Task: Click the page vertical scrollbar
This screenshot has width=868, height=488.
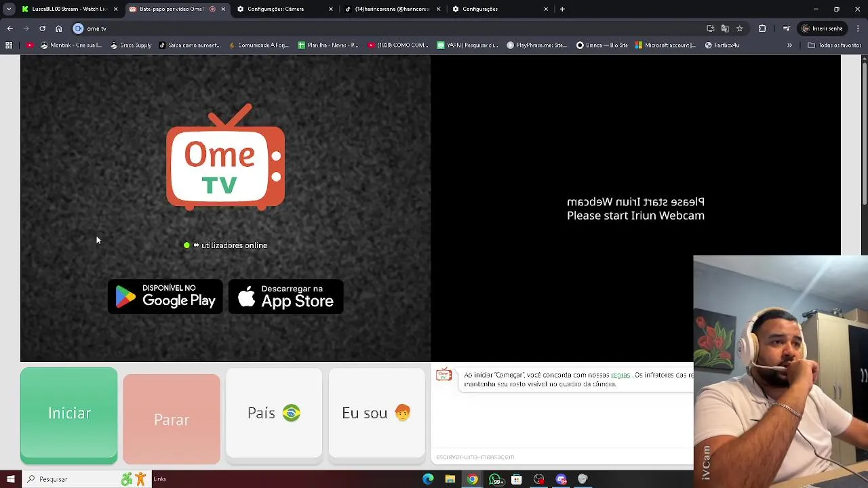Action: click(x=865, y=134)
